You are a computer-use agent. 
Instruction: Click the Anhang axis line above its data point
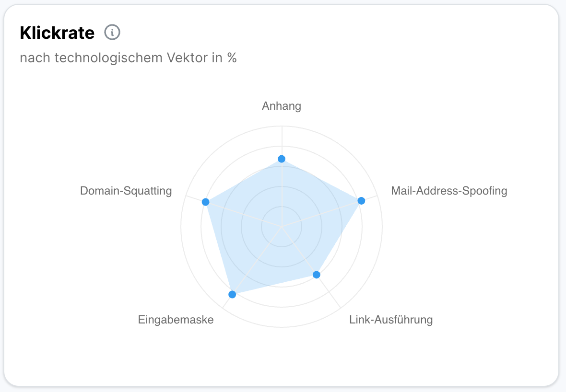coord(282,141)
